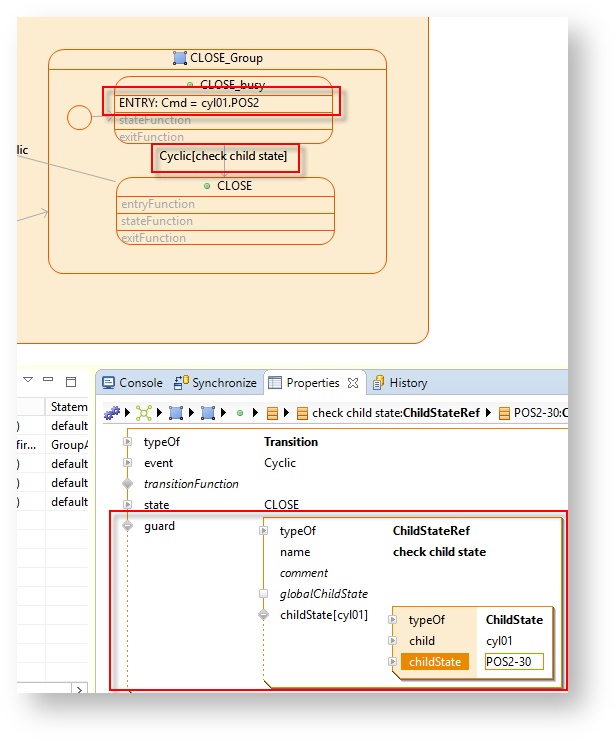Click the gears icon at breadcrumb start

(112, 412)
